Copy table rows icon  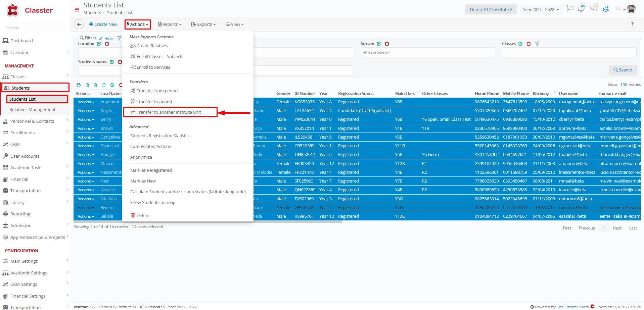click(104, 85)
